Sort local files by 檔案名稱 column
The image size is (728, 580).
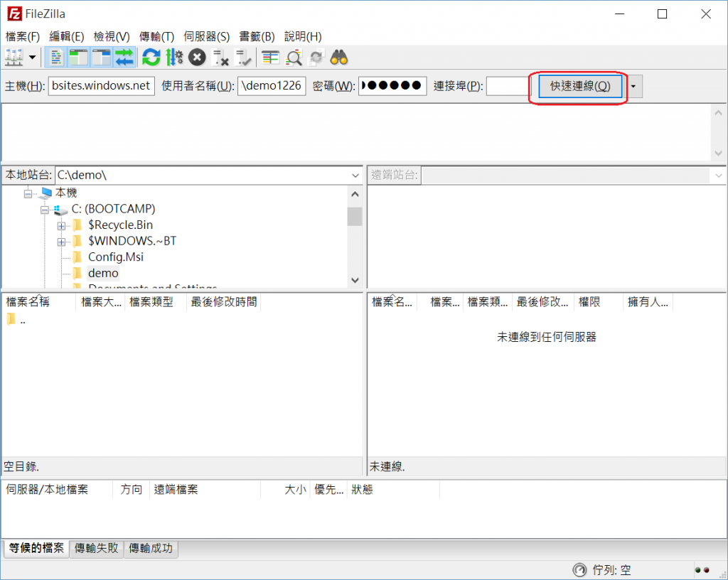[x=38, y=302]
